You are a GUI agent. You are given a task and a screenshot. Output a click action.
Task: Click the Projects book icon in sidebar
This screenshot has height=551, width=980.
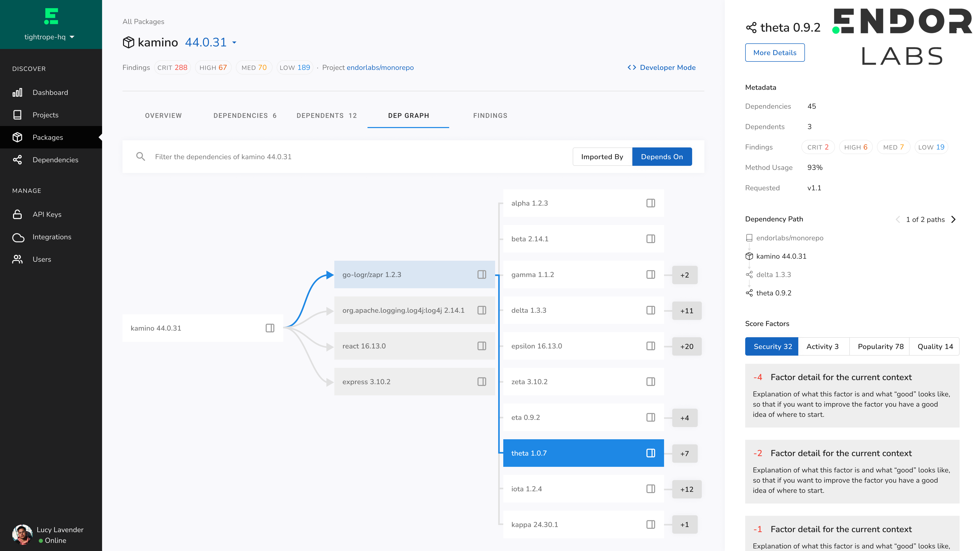tap(18, 115)
